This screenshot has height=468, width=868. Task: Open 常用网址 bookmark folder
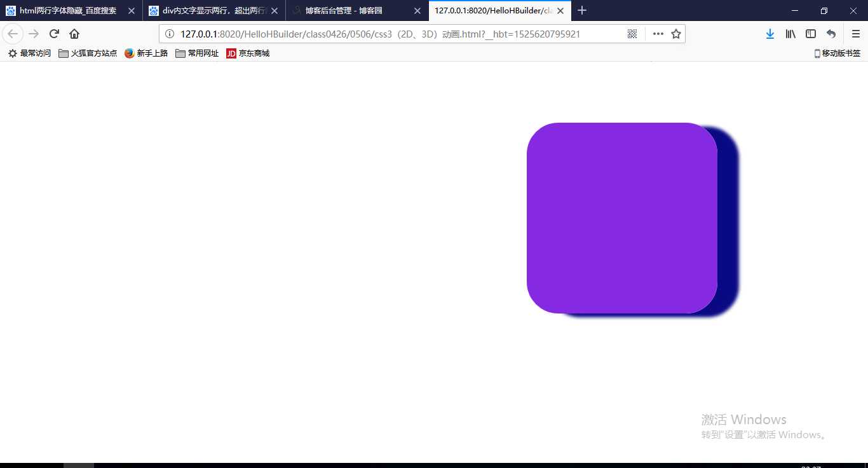[x=197, y=53]
